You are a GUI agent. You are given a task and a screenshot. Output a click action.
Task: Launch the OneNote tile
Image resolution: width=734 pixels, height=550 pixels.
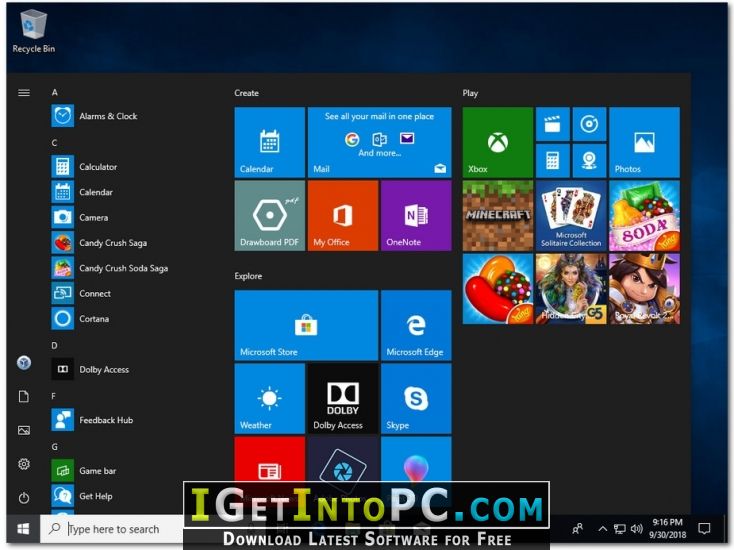coord(416,215)
